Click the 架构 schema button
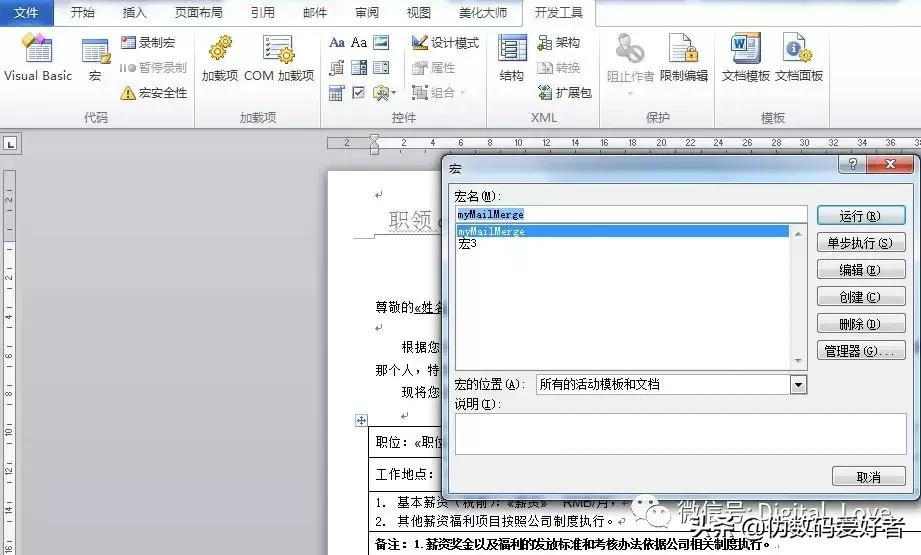This screenshot has width=921, height=555. click(x=559, y=42)
